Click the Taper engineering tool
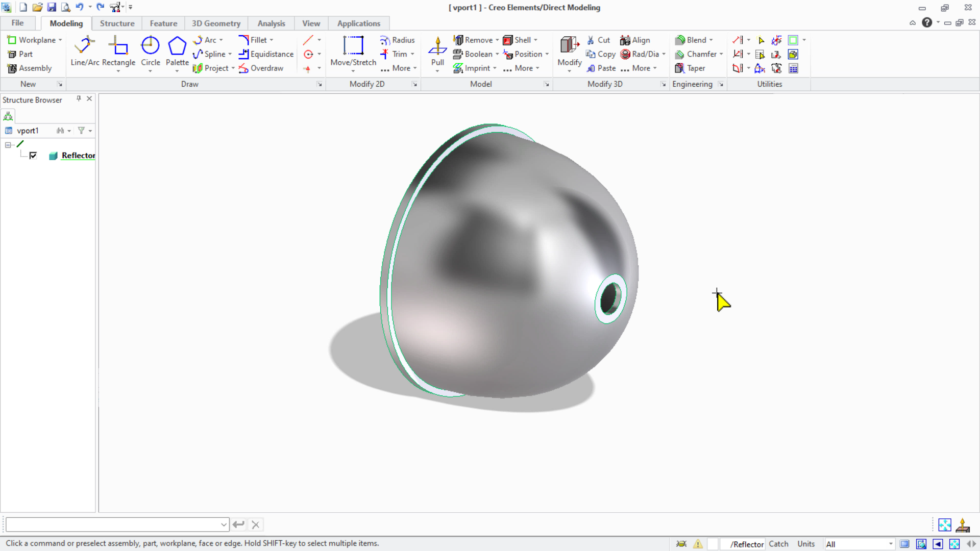The height and width of the screenshot is (551, 980). [x=690, y=68]
